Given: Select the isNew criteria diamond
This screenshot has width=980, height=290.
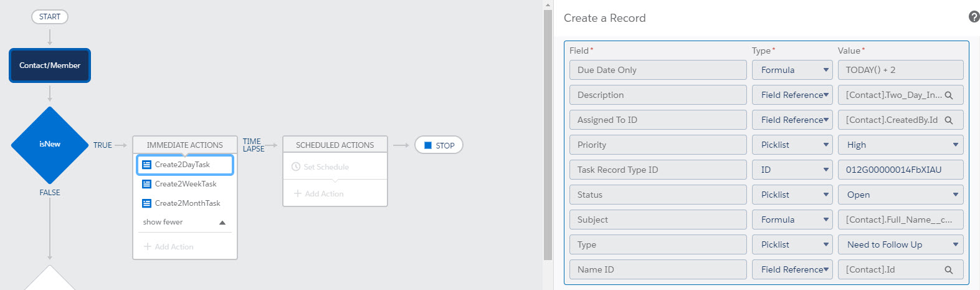Looking at the screenshot, I should 50,145.
